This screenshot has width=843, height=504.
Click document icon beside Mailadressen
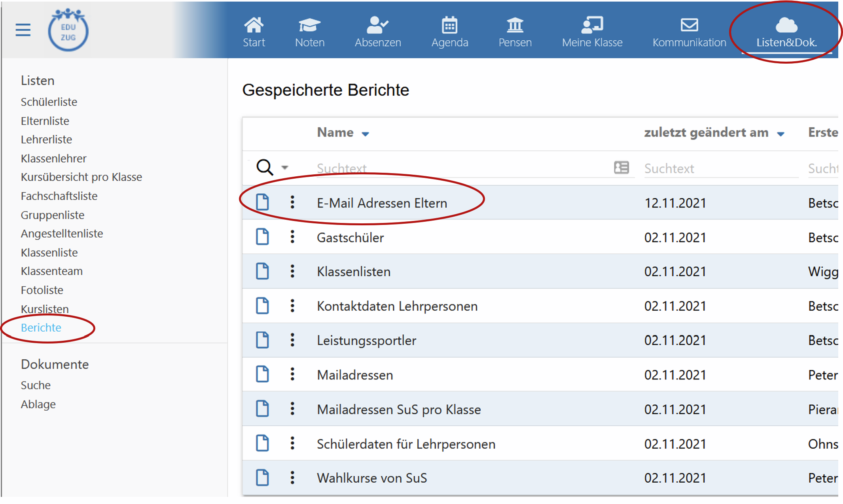click(x=262, y=374)
